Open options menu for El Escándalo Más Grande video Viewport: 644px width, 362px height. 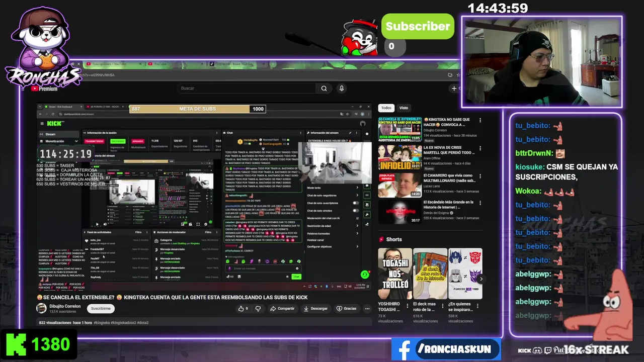coord(480,203)
